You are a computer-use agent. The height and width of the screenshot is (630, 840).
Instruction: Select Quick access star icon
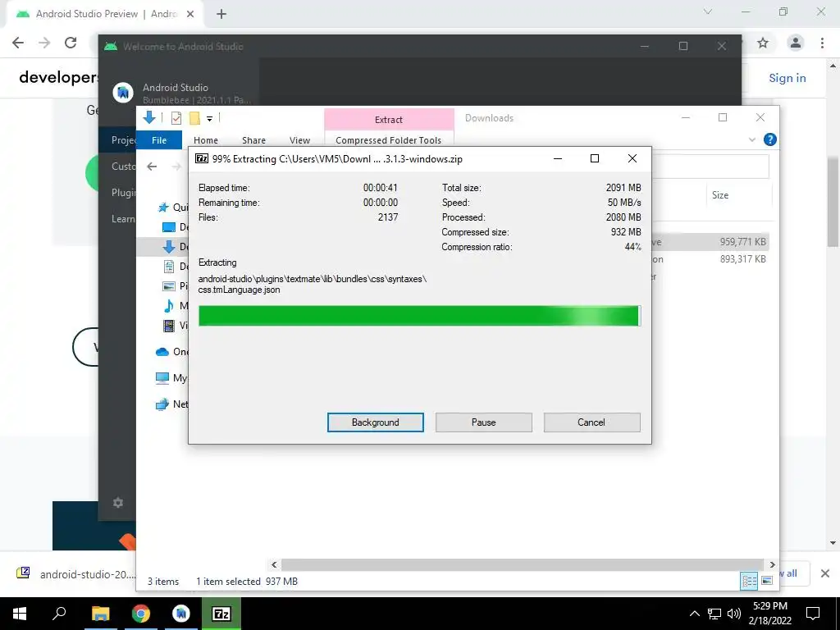(x=163, y=208)
